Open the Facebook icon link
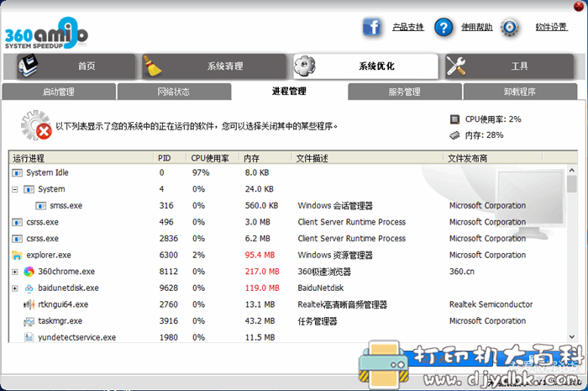 coord(371,27)
